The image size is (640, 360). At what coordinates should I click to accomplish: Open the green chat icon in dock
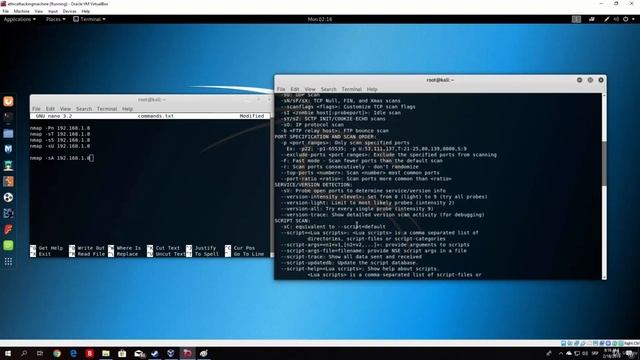tap(8, 245)
